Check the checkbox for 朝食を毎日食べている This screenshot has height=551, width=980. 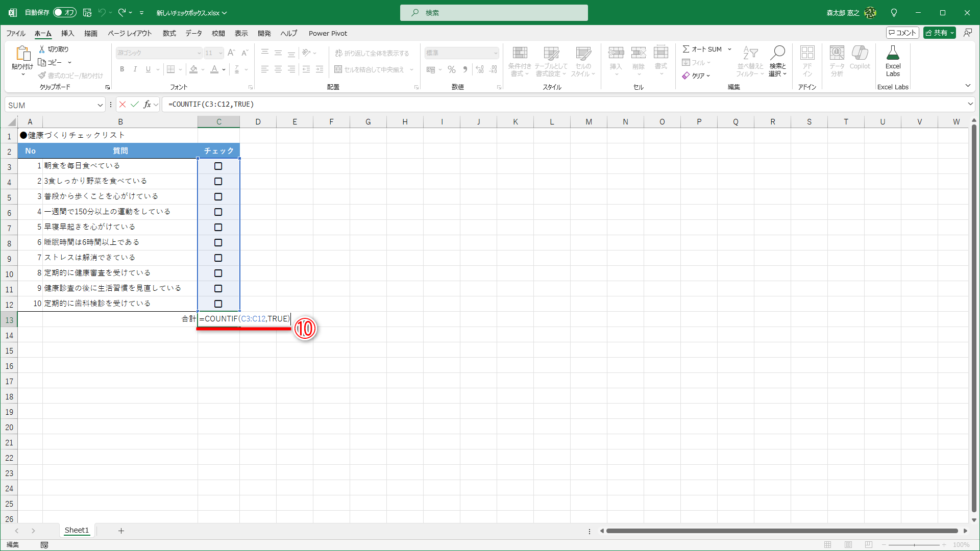pos(218,166)
